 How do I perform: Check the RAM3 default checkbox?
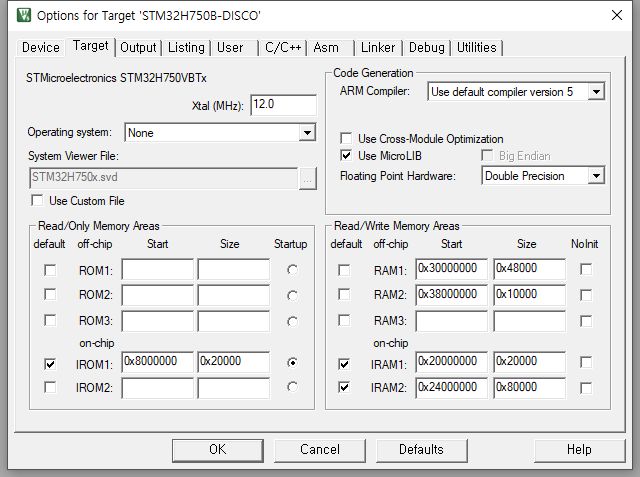(344, 320)
